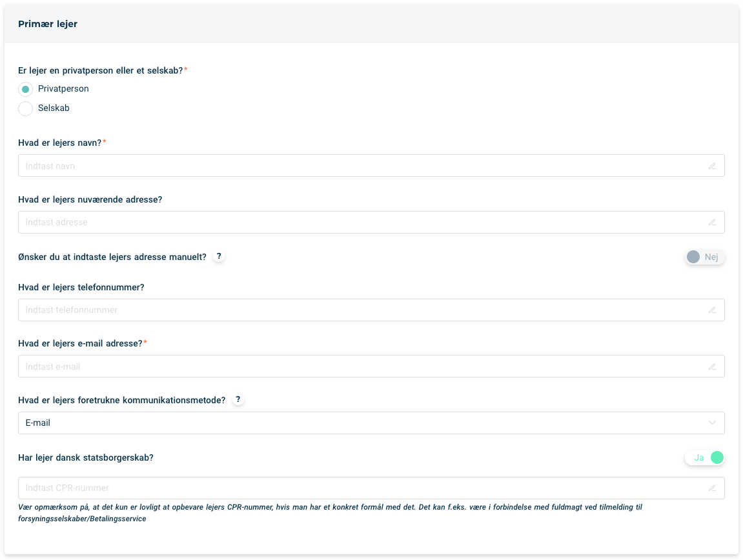743x560 pixels.
Task: Click the 'Indtast adresse' input field
Action: click(x=371, y=222)
